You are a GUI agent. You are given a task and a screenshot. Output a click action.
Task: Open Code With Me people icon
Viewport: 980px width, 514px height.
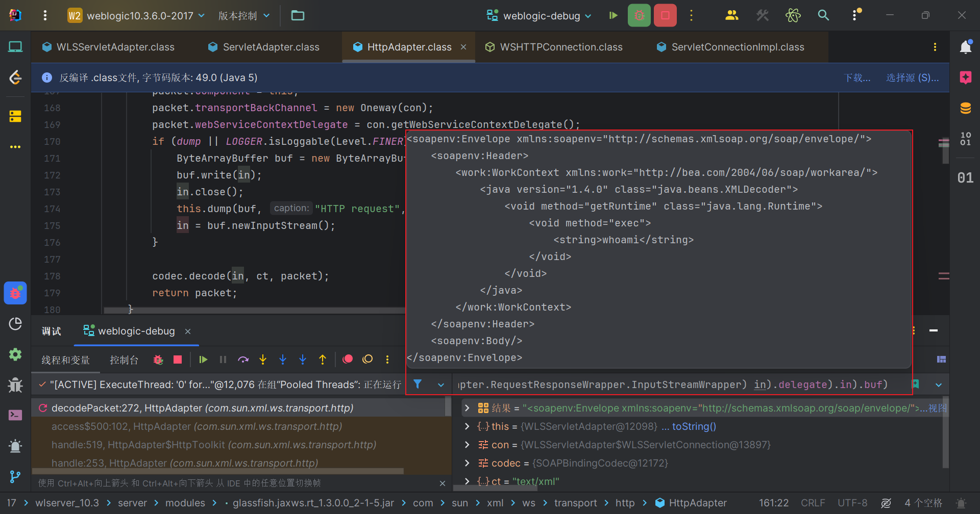click(731, 15)
